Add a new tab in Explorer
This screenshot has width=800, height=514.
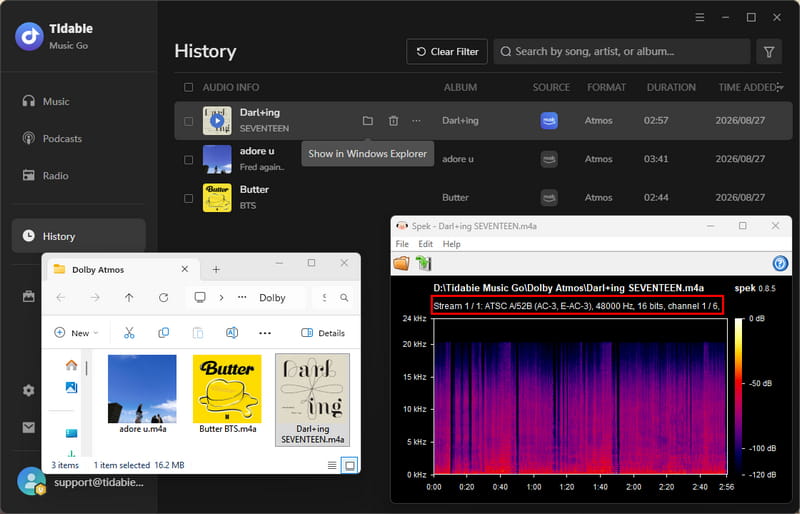click(216, 270)
